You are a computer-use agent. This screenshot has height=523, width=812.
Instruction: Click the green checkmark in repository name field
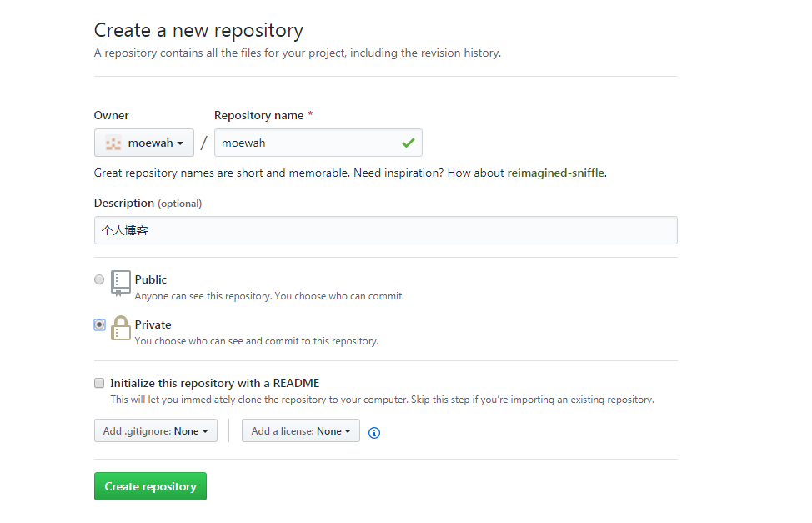tap(408, 143)
